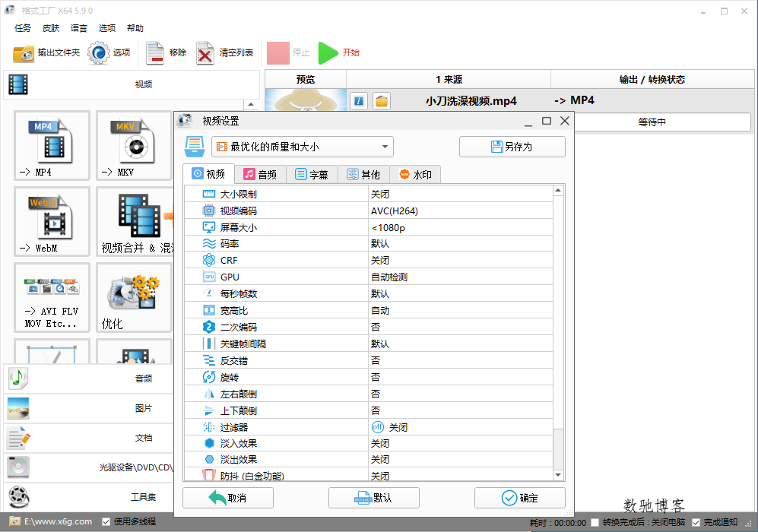Open the optimize (优化) tool icon
Screen dimensions: 758x532
click(134, 297)
